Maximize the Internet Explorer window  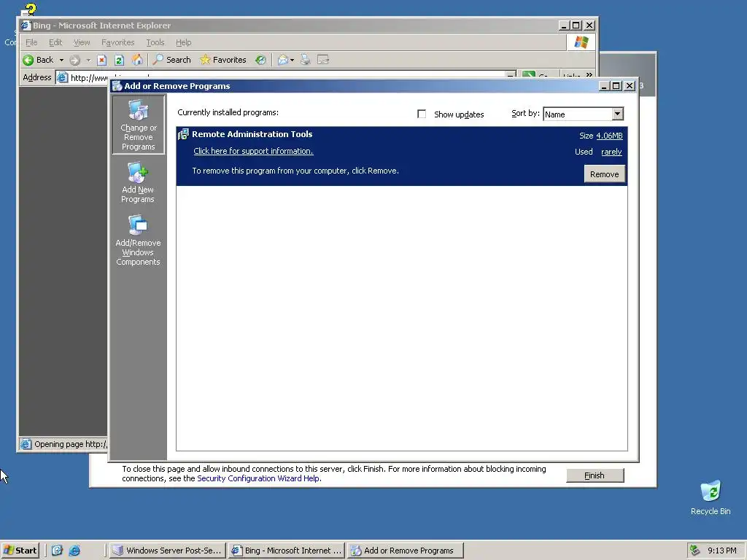point(576,26)
